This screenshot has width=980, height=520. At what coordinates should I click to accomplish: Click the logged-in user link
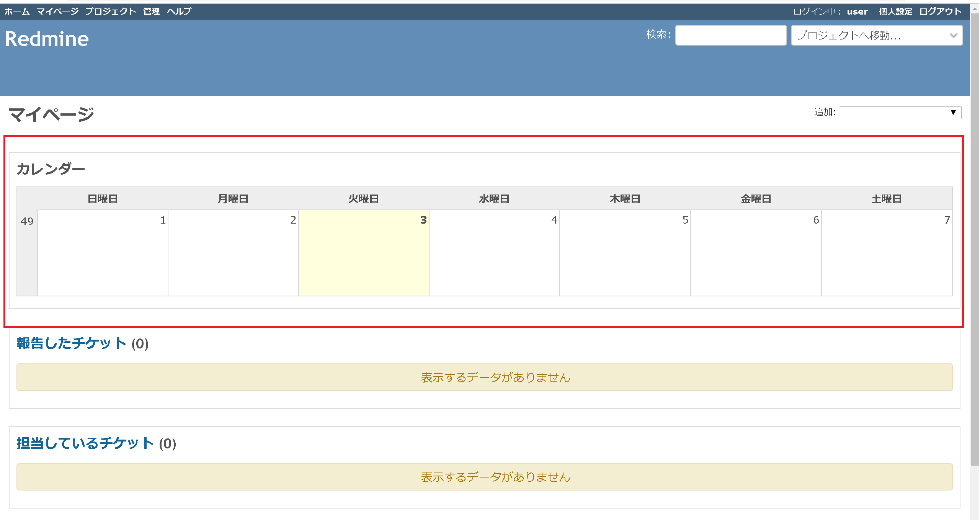(x=857, y=11)
